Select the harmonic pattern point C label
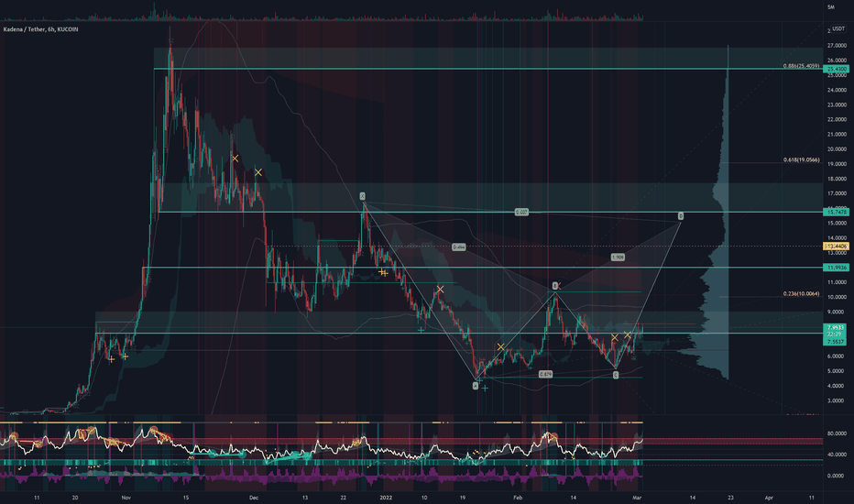 tap(616, 375)
